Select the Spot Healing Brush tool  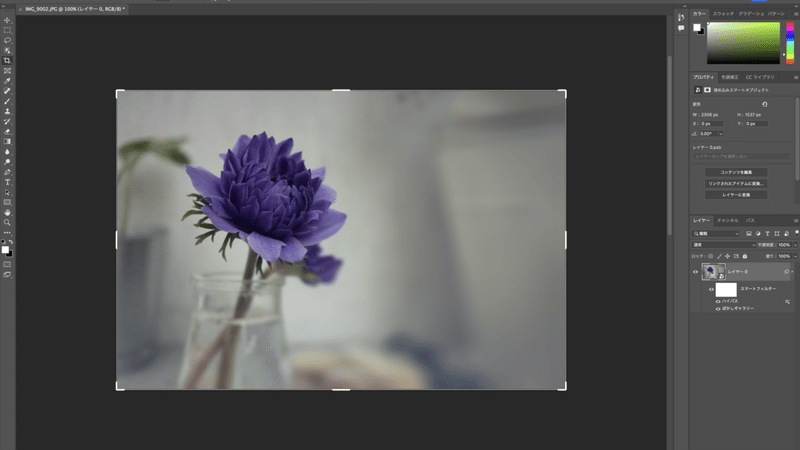point(7,91)
